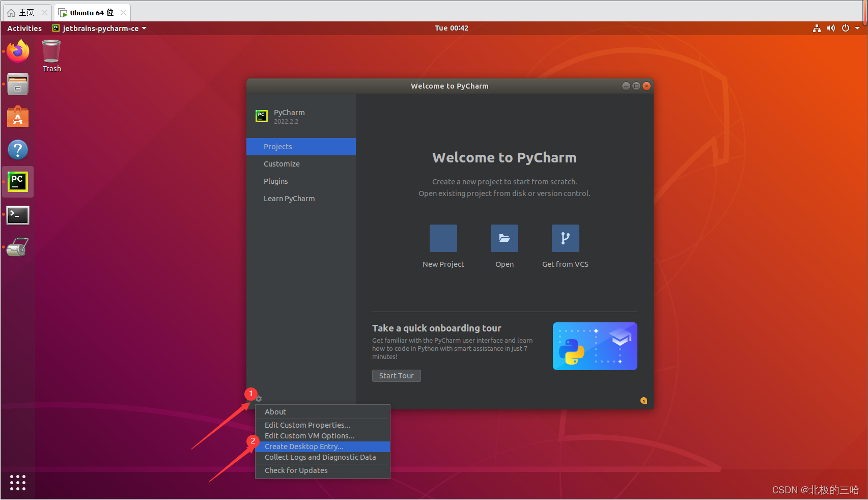The width and height of the screenshot is (868, 500).
Task: Open the Files manager in the dock
Action: coord(18,84)
